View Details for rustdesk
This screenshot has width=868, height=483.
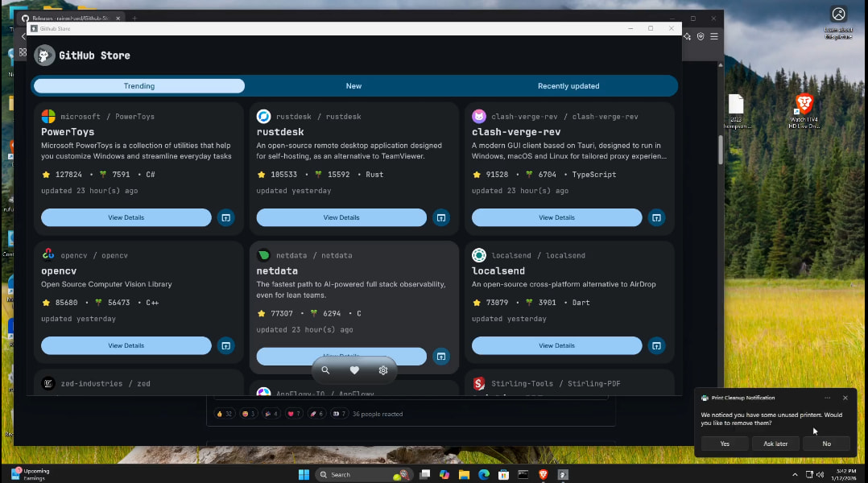pos(341,217)
